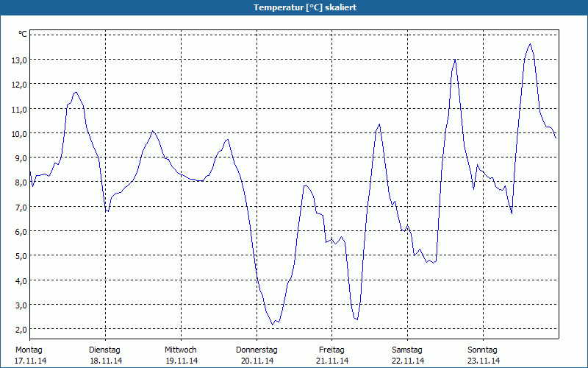Select the Montag day label
Image resolution: width=588 pixels, height=368 pixels.
point(29,350)
